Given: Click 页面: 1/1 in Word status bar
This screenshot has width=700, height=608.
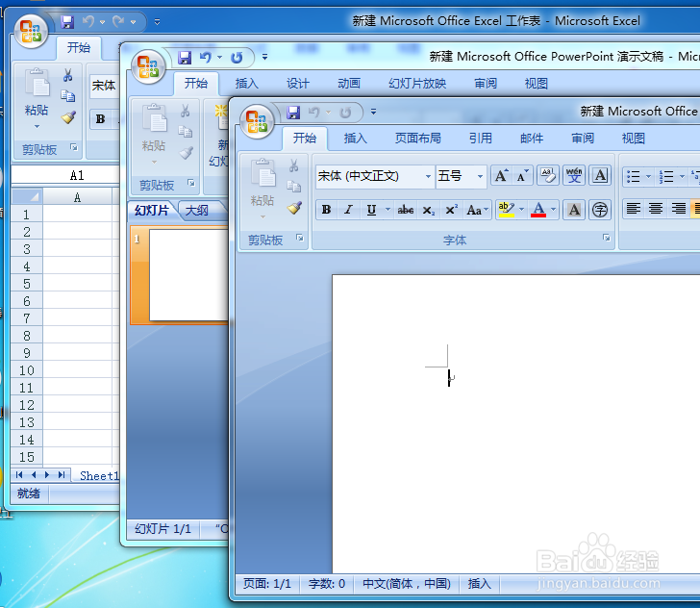Looking at the screenshot, I should click(267, 583).
